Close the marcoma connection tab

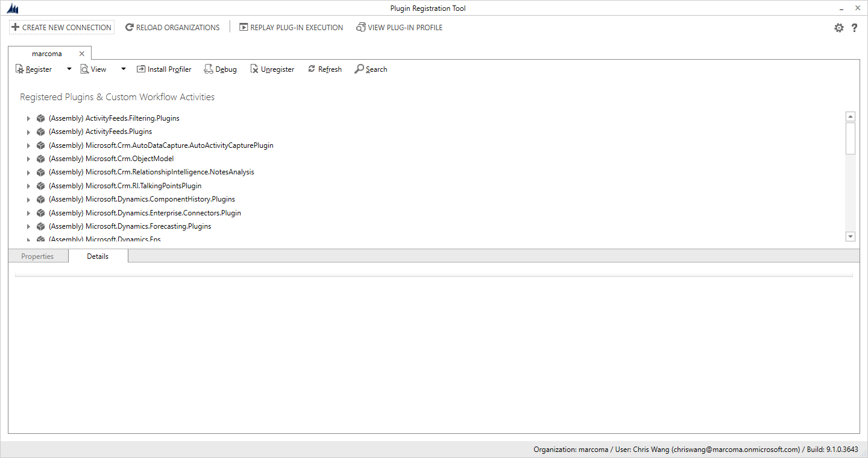82,54
